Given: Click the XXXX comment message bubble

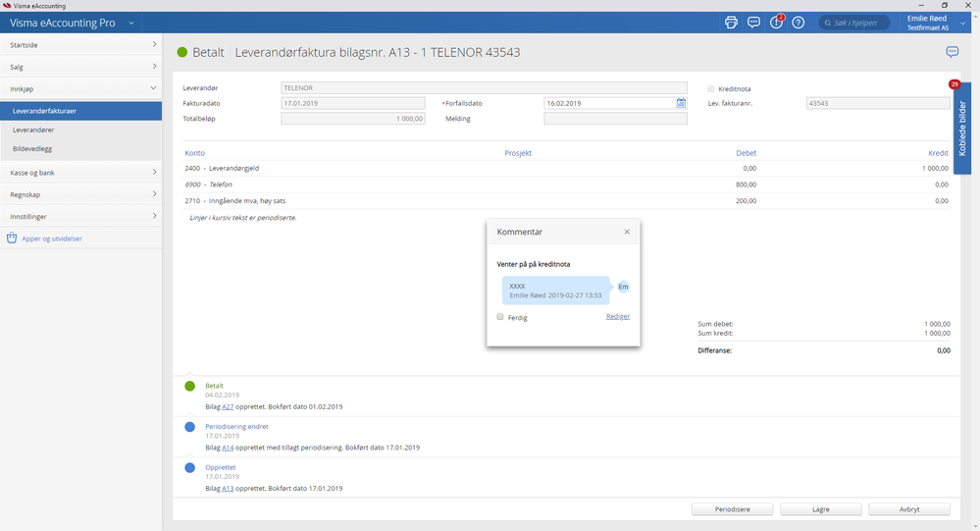Looking at the screenshot, I should (x=555, y=291).
